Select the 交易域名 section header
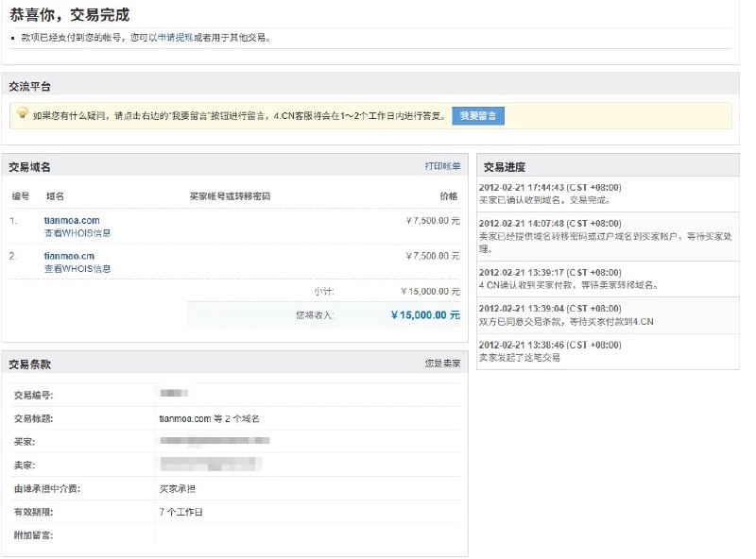756x559 pixels. pyautogui.click(x=29, y=167)
